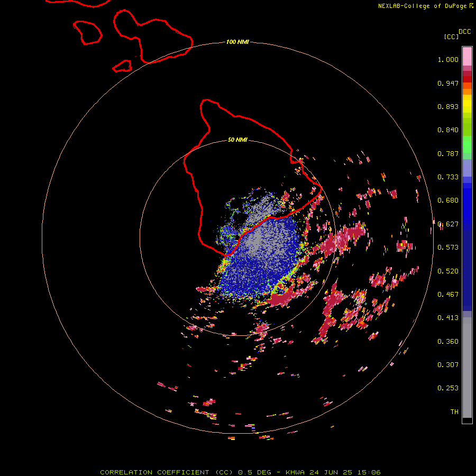Click the DCC label above the color scale

(465, 32)
